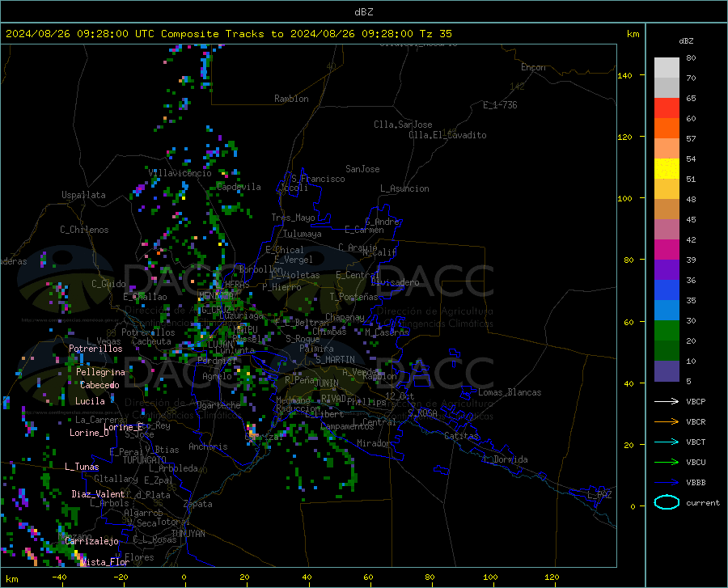This screenshot has height=588, width=728.
Task: Select the dark green 10-20 dBZ swatch
Action: pos(667,351)
